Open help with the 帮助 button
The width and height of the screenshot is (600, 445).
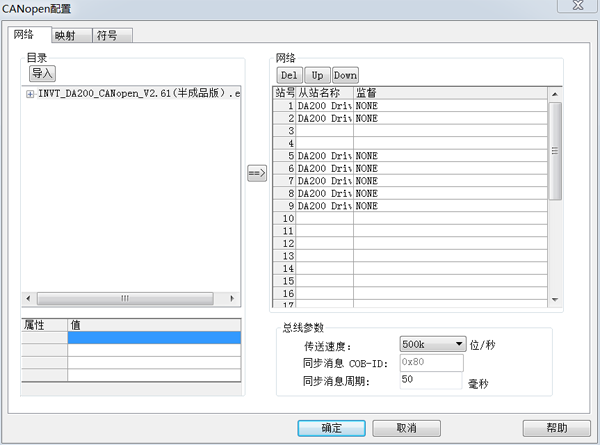click(x=556, y=427)
